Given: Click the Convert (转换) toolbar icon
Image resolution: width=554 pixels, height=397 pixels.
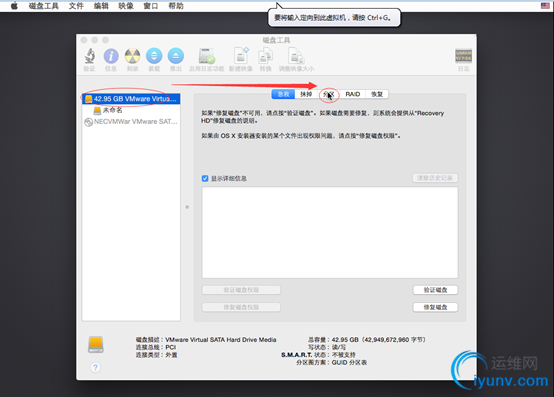Looking at the screenshot, I should click(x=265, y=56).
